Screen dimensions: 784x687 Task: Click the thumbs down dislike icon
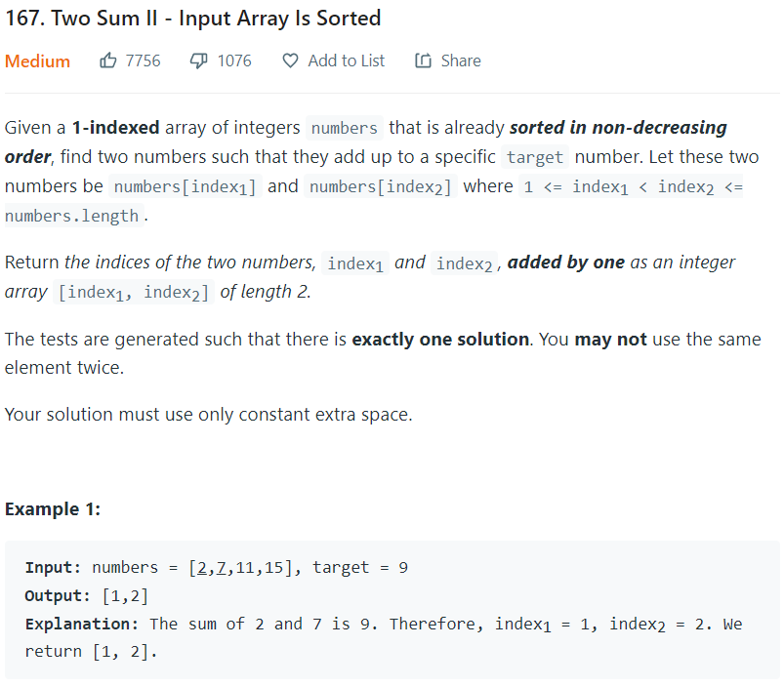(x=198, y=61)
